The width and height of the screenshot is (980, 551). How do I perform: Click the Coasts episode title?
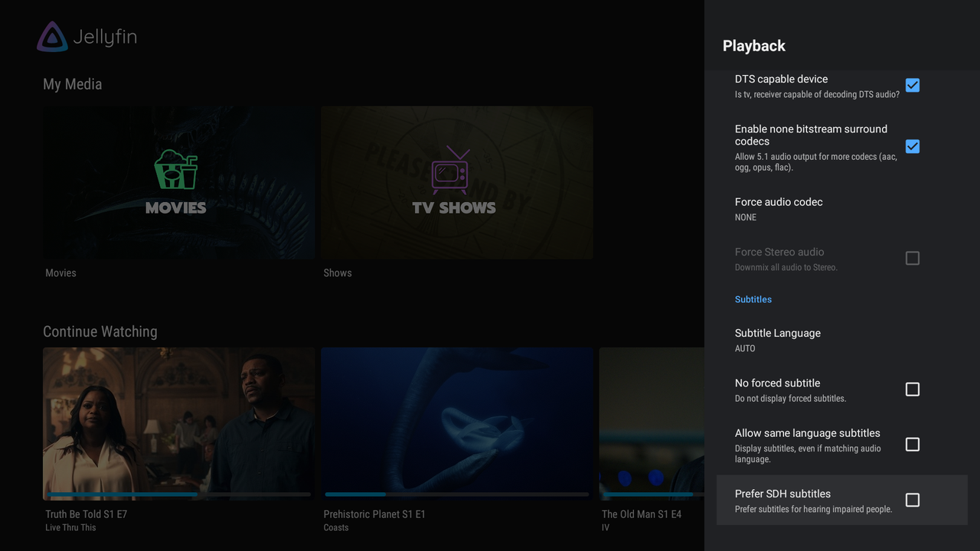(336, 527)
